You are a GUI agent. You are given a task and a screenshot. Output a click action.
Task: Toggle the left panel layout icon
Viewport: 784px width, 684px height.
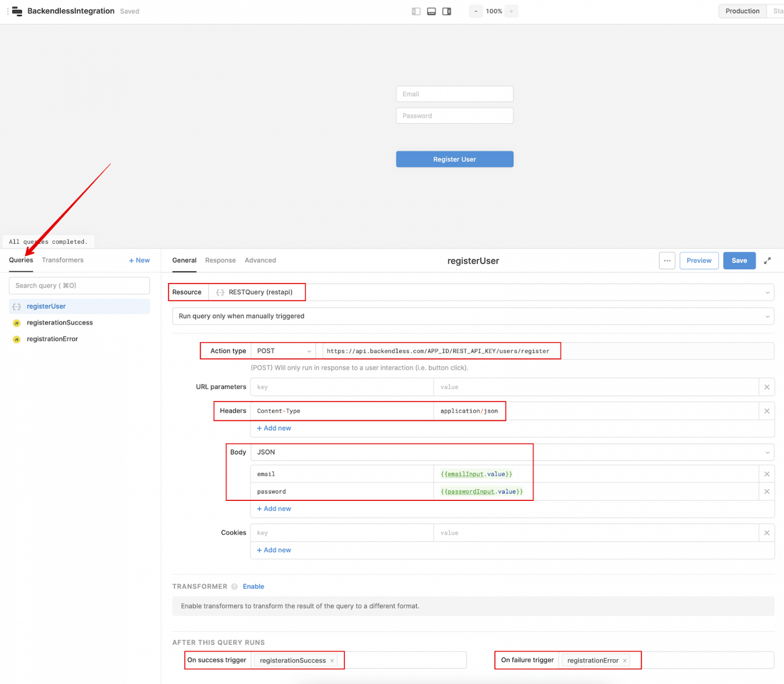416,11
